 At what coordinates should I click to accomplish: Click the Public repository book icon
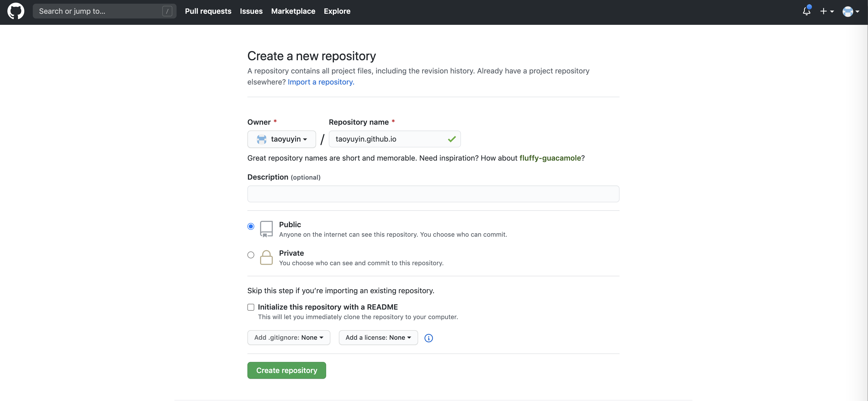click(x=266, y=229)
